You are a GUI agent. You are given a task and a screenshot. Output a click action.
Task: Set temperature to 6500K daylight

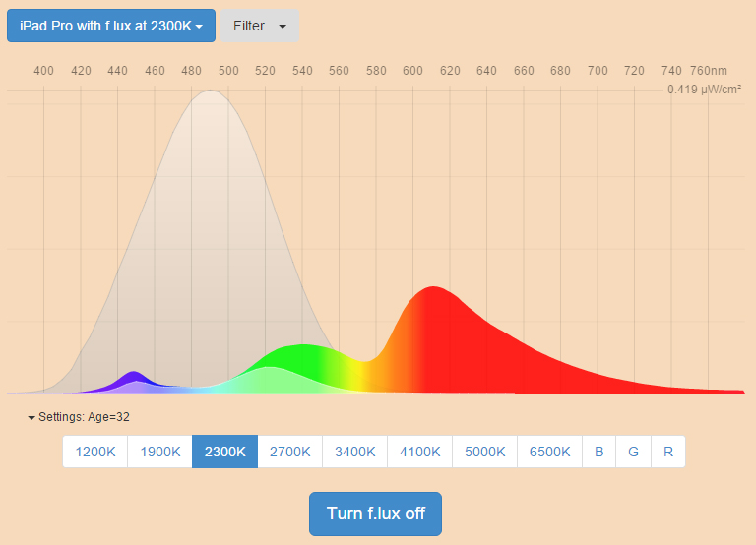[549, 452]
